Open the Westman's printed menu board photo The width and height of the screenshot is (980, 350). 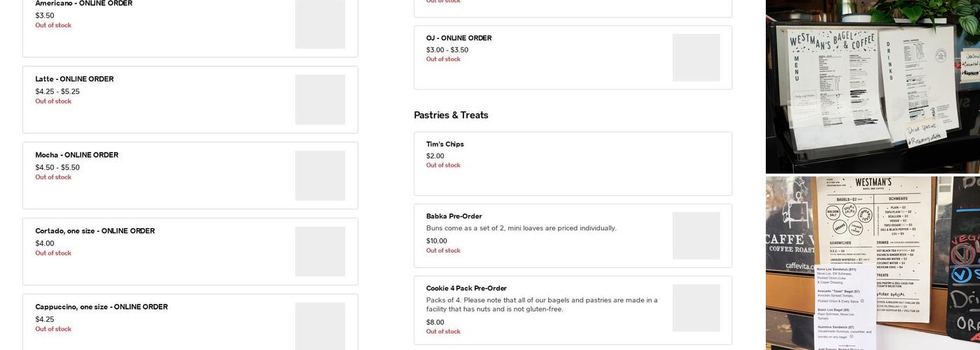pyautogui.click(x=872, y=263)
